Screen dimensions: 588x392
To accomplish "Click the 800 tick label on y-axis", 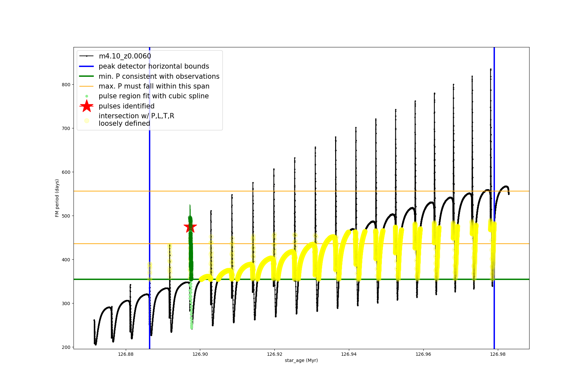I will pos(66,85).
